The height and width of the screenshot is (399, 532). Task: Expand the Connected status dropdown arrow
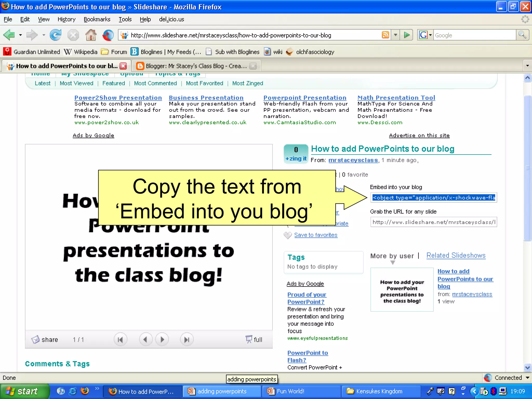pyautogui.click(x=527, y=378)
